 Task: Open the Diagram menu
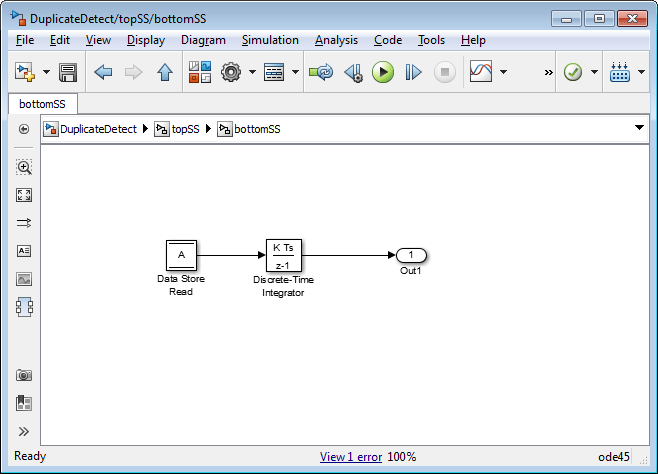[203, 40]
